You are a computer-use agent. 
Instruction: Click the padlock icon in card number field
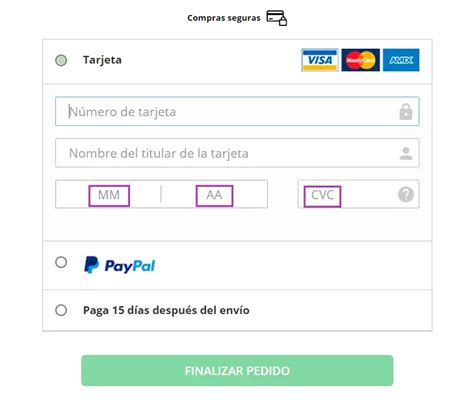406,112
